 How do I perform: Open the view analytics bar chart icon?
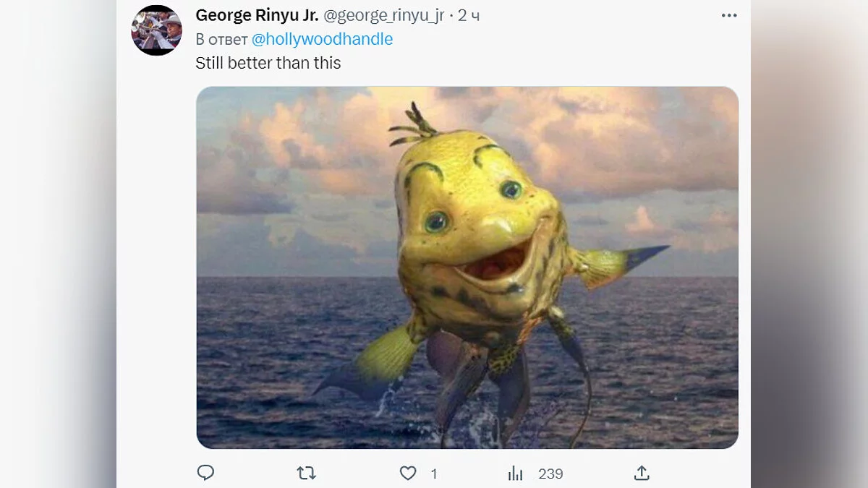point(516,474)
